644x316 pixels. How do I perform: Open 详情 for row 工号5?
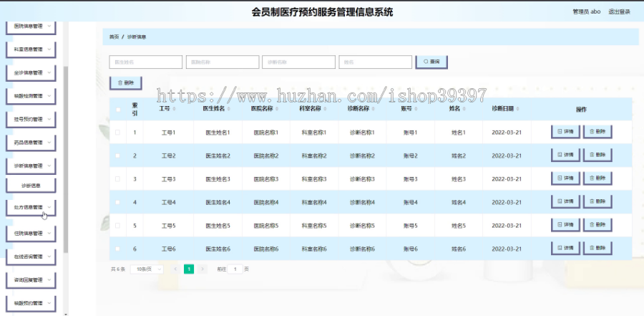(565, 225)
